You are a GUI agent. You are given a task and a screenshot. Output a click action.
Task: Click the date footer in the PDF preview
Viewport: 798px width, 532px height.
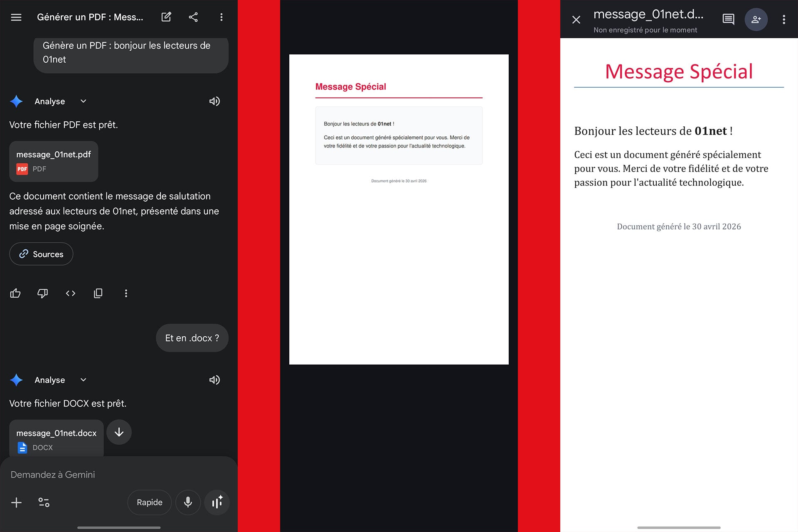(x=399, y=181)
